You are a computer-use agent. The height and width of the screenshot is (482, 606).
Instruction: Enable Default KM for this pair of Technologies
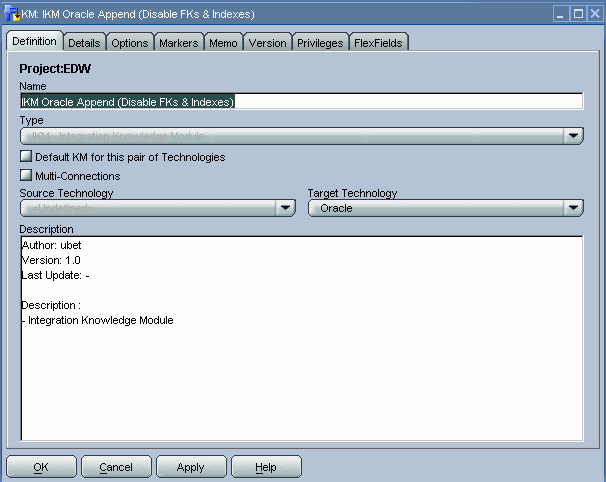tap(26, 157)
